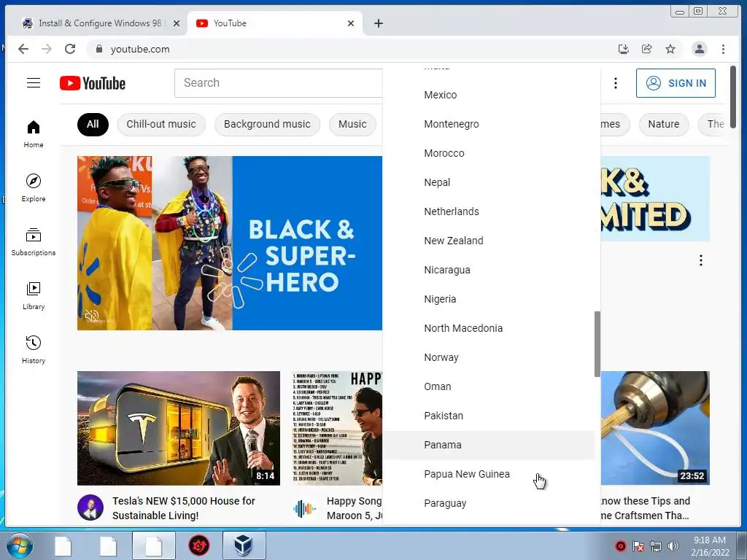Select Montenegro from location list
This screenshot has width=747, height=560.
pos(489,124)
